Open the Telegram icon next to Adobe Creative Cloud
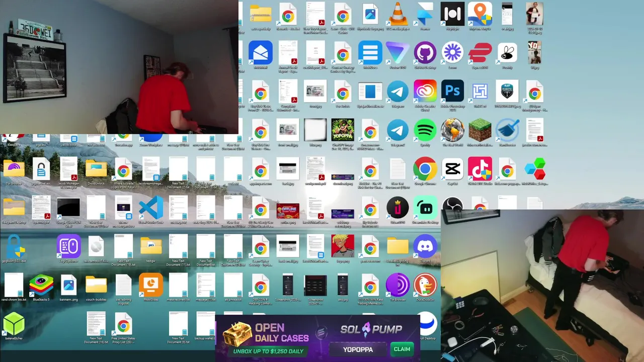Viewport: 644px width, 362px height. tap(397, 92)
